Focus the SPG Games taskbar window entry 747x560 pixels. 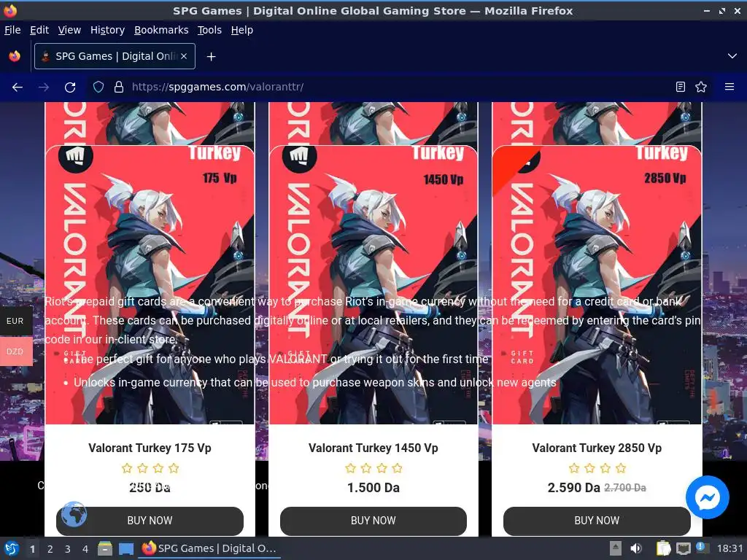[x=209, y=548]
